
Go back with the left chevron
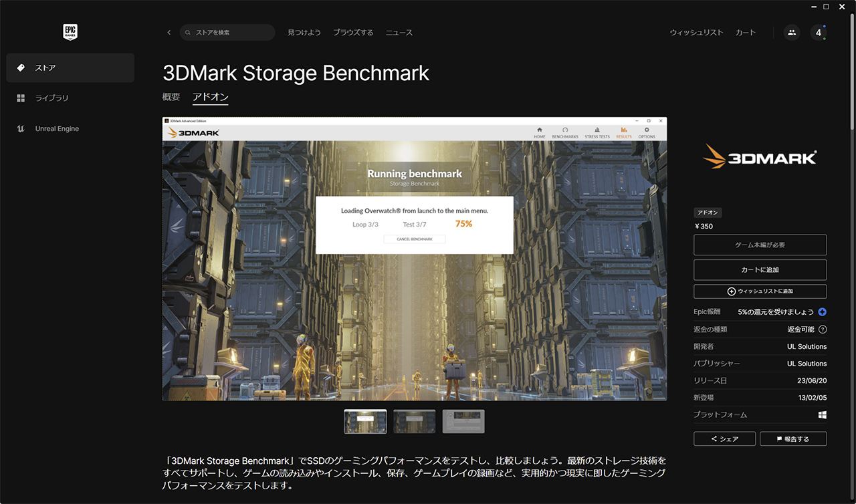(x=169, y=33)
